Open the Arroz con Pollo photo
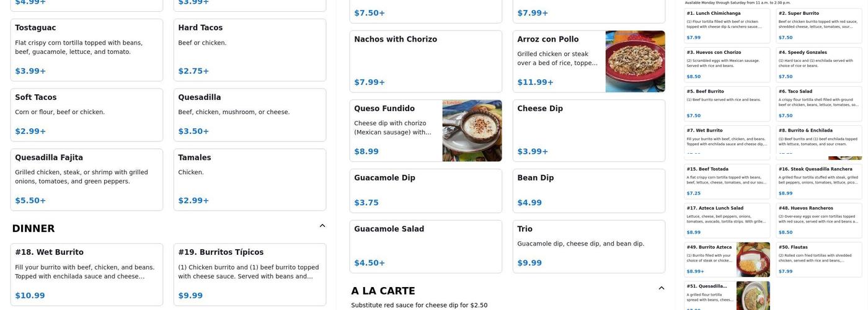This screenshot has width=868, height=310. point(635,61)
